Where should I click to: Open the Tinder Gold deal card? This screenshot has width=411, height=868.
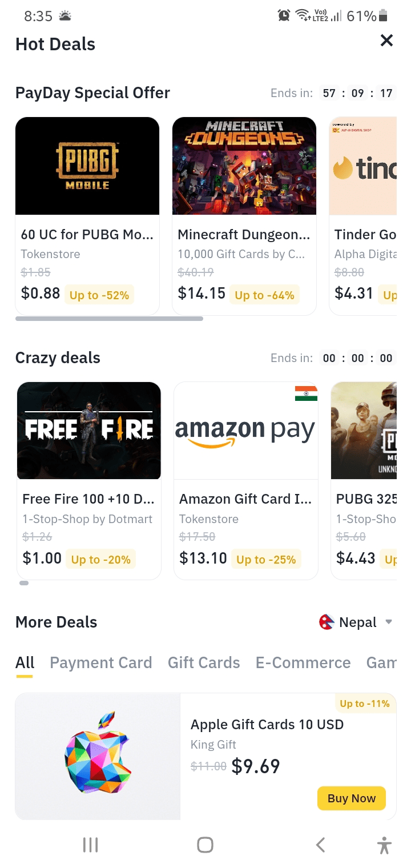pyautogui.click(x=363, y=216)
